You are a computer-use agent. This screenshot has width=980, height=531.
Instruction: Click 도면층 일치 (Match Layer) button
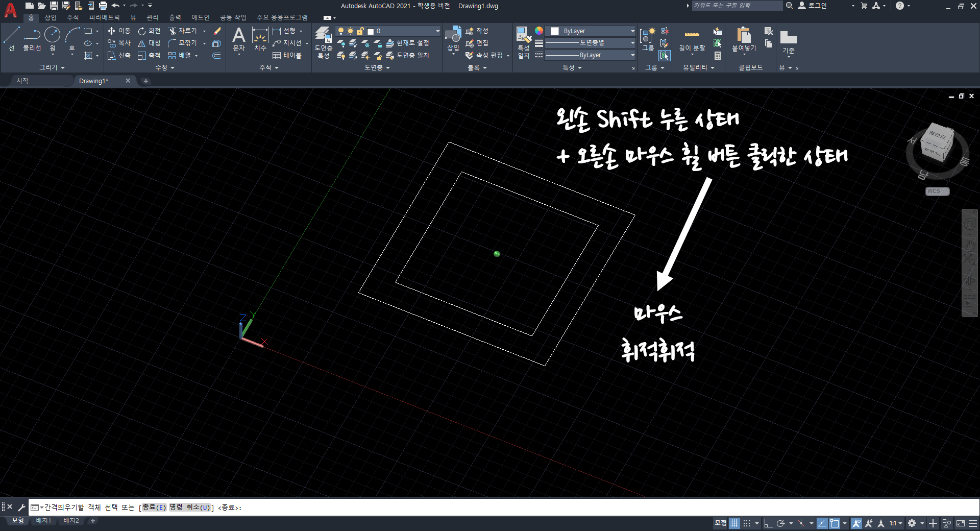pyautogui.click(x=408, y=56)
